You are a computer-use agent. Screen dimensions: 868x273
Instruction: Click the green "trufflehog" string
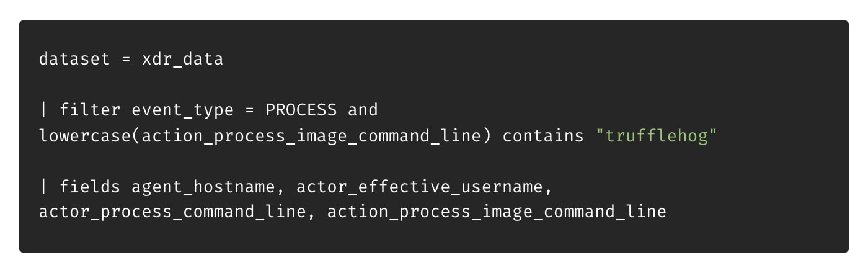click(x=655, y=136)
